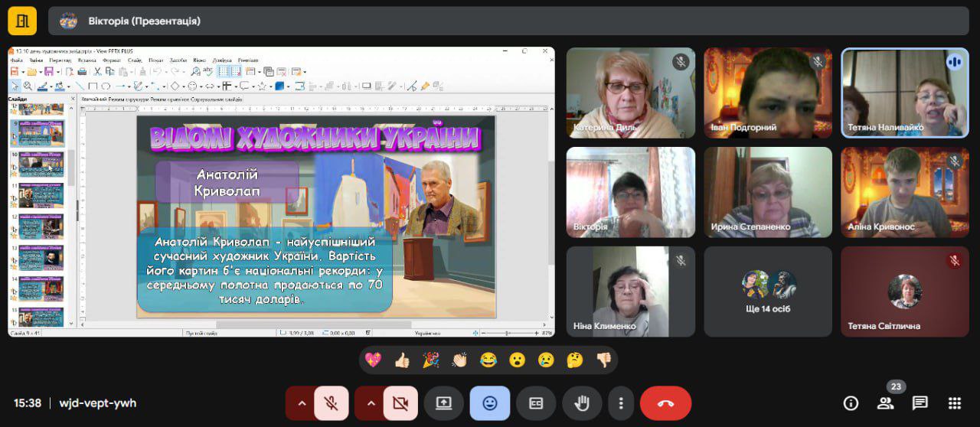Select Тетяна Наливайко video tile
This screenshot has height=427, width=980.
[905, 93]
